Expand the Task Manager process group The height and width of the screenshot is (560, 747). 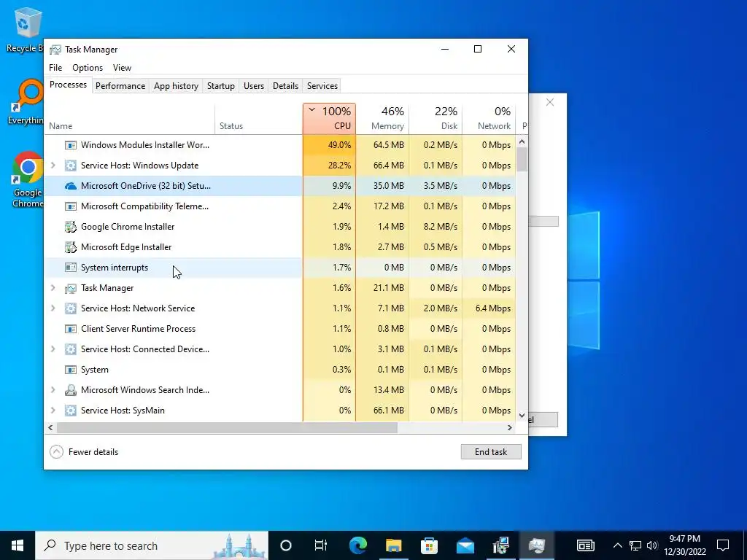tap(53, 288)
